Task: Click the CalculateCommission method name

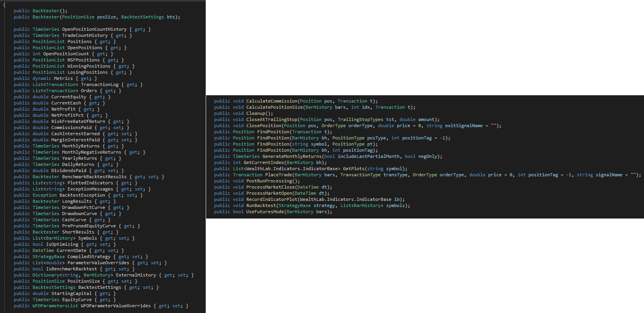Action: point(272,101)
